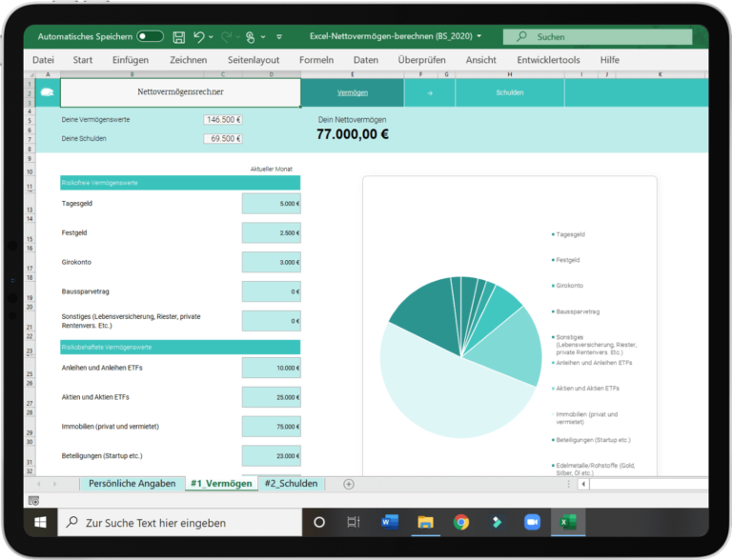Click the Schulden navigation button
732x560 pixels.
510,93
